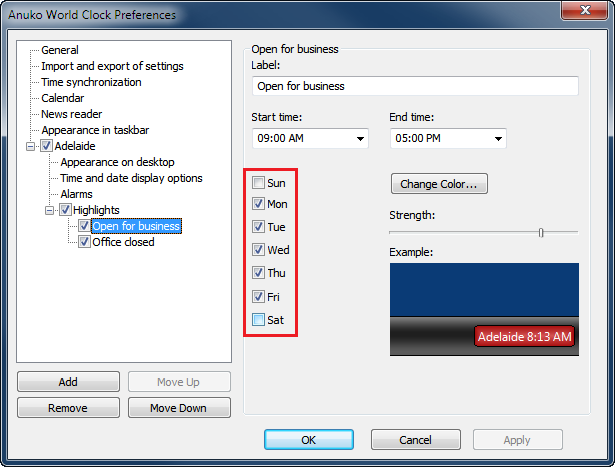Screen dimensions: 615x467
Task: Click the Change Color button
Action: pos(439,184)
